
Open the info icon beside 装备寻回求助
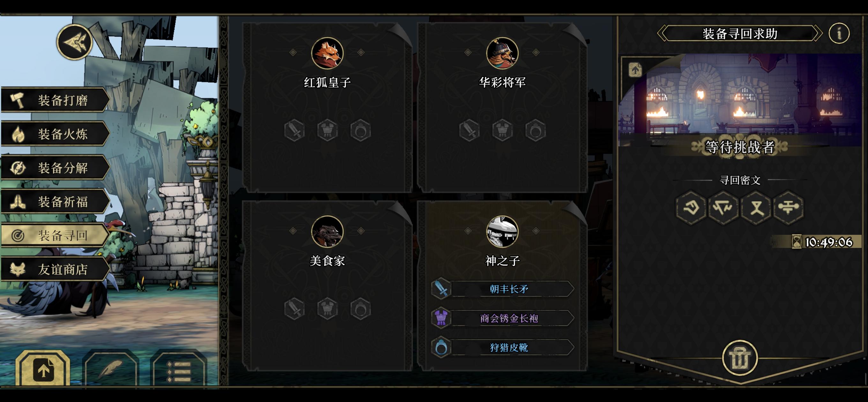point(839,33)
